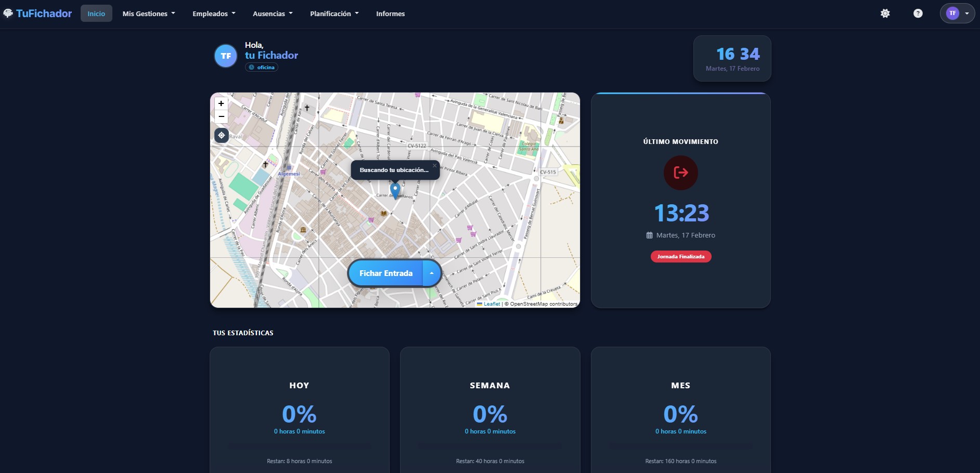The width and height of the screenshot is (980, 473).
Task: Open the Ausencias menu
Action: 273,14
